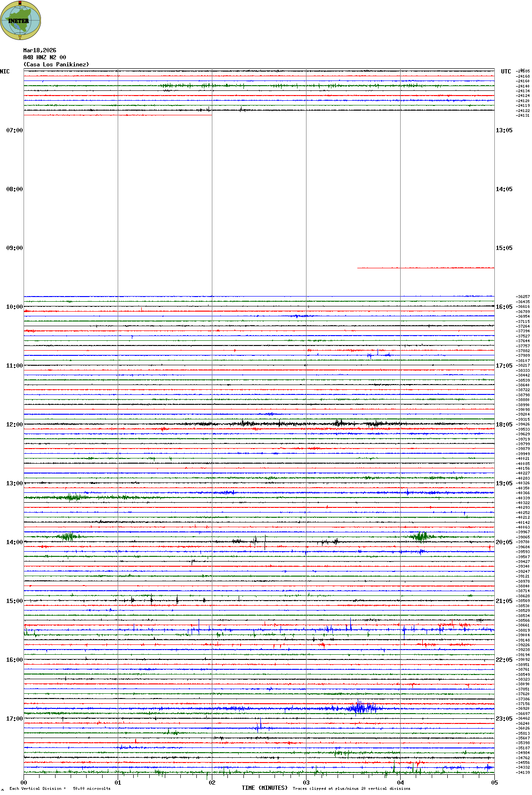This screenshot has width=532, height=795.
Task: Select the Mar18,2026 date text
Action: point(40,50)
